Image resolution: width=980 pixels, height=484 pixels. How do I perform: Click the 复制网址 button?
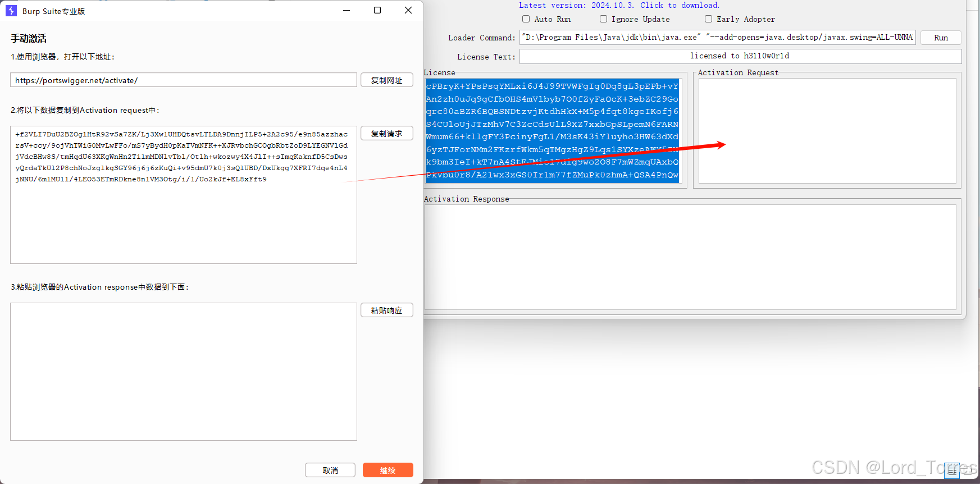(x=387, y=80)
